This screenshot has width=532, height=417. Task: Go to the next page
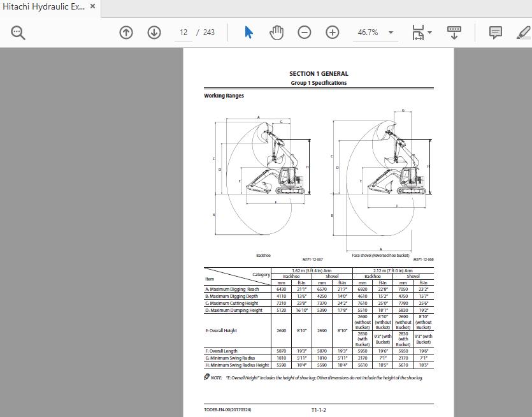[154, 32]
